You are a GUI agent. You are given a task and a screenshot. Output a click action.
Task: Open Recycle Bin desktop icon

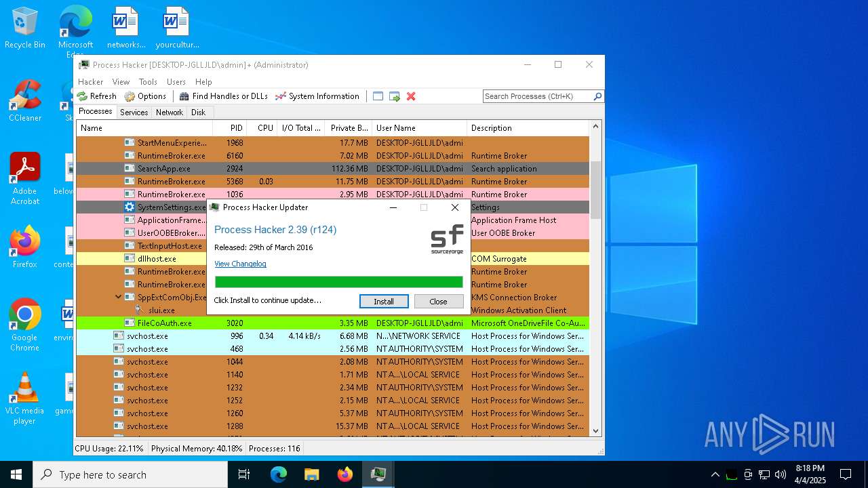coord(25,28)
